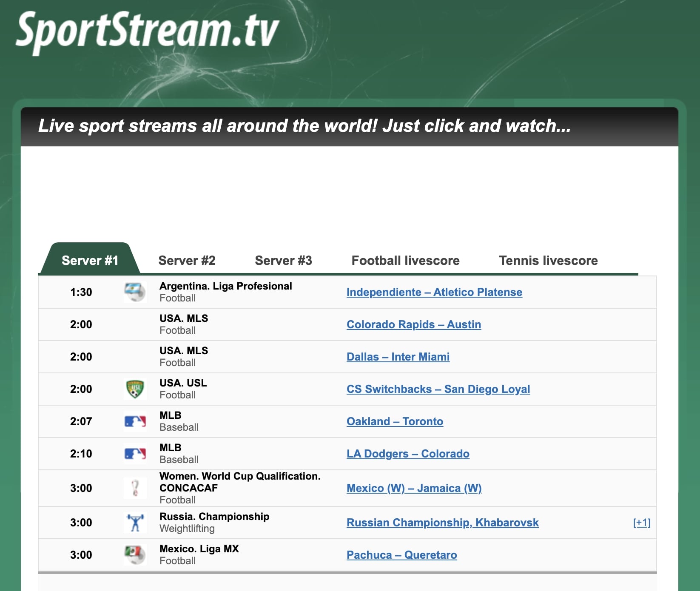Open the Pachuca – Queretaro stream
700x591 pixels.
[x=401, y=554]
